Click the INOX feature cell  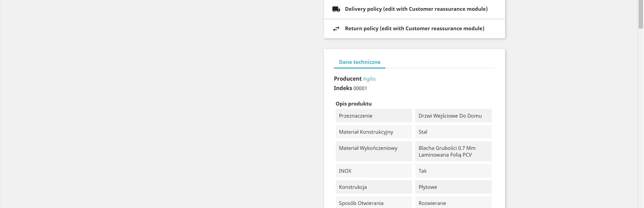pyautogui.click(x=373, y=171)
